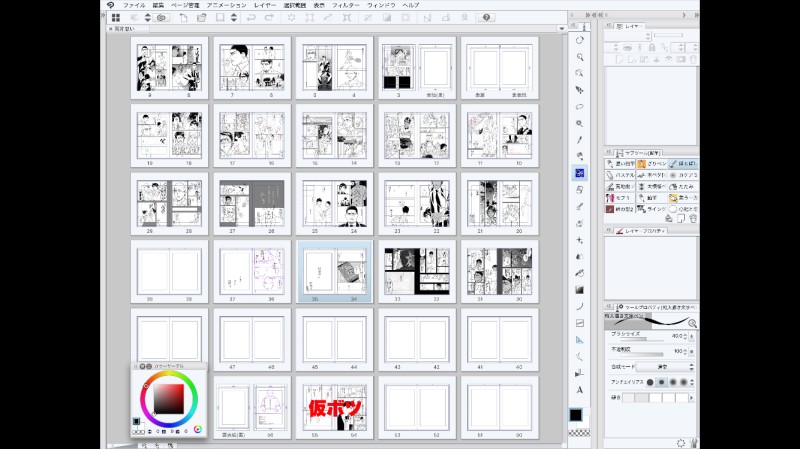Viewport: 800px width, 449px height.
Task: Open the layer blend mode dropdown in Layer panel
Action: pyautogui.click(x=628, y=36)
